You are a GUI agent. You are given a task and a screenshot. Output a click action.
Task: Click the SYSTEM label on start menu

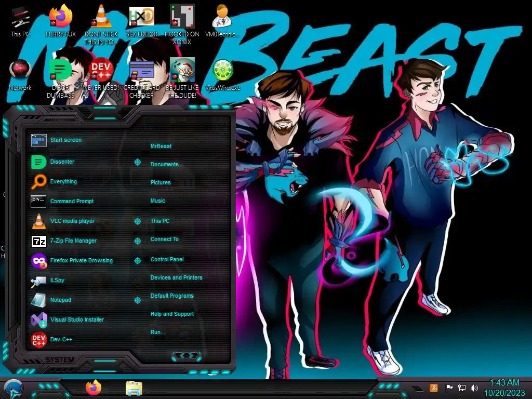click(x=59, y=360)
